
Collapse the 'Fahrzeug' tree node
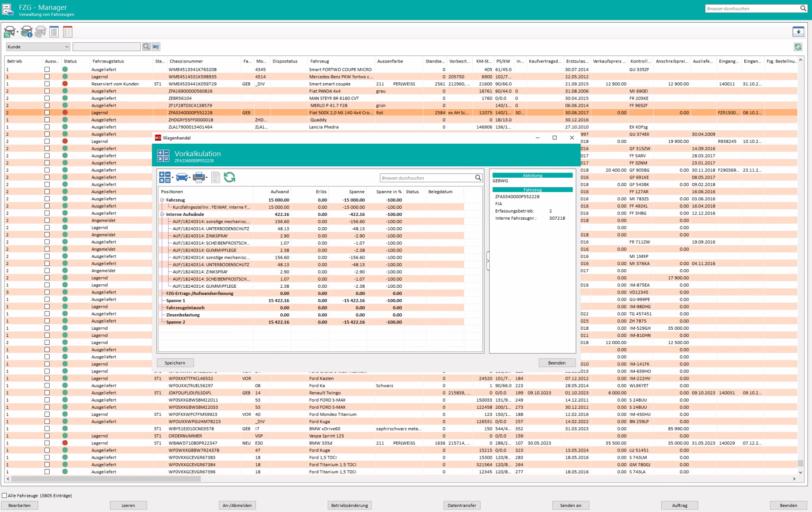163,200
